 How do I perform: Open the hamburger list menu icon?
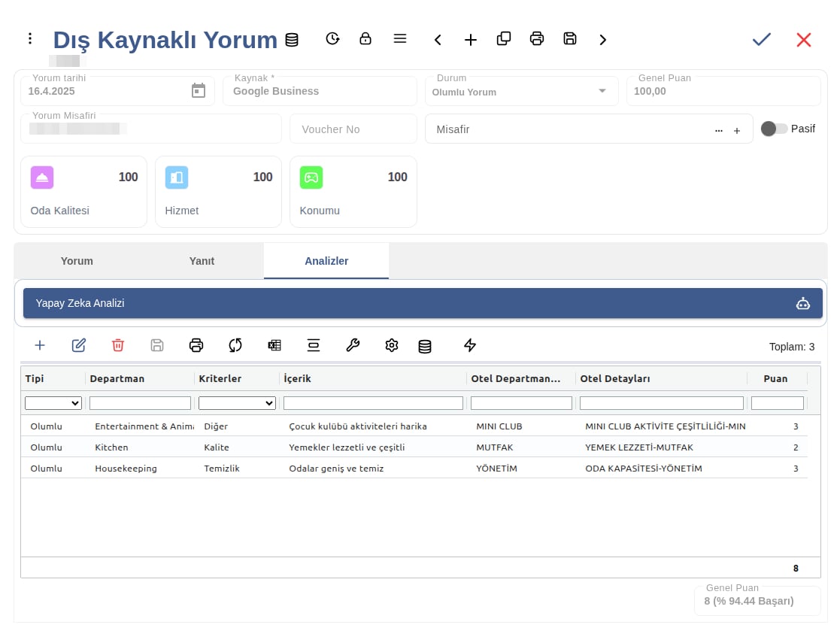(x=399, y=38)
